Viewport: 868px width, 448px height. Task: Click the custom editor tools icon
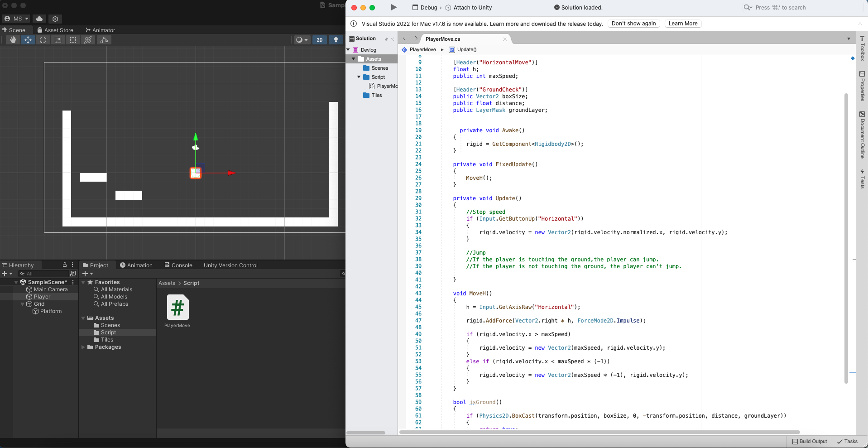104,40
